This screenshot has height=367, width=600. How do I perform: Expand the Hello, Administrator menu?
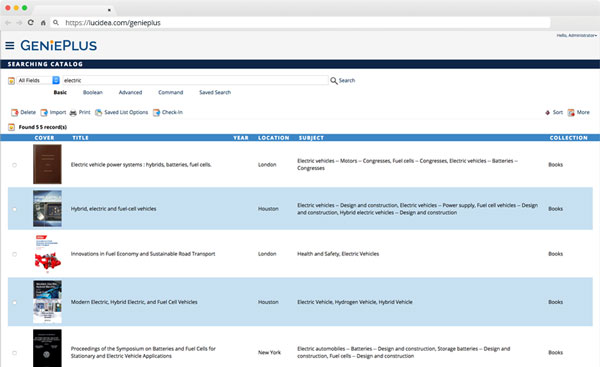[x=577, y=35]
